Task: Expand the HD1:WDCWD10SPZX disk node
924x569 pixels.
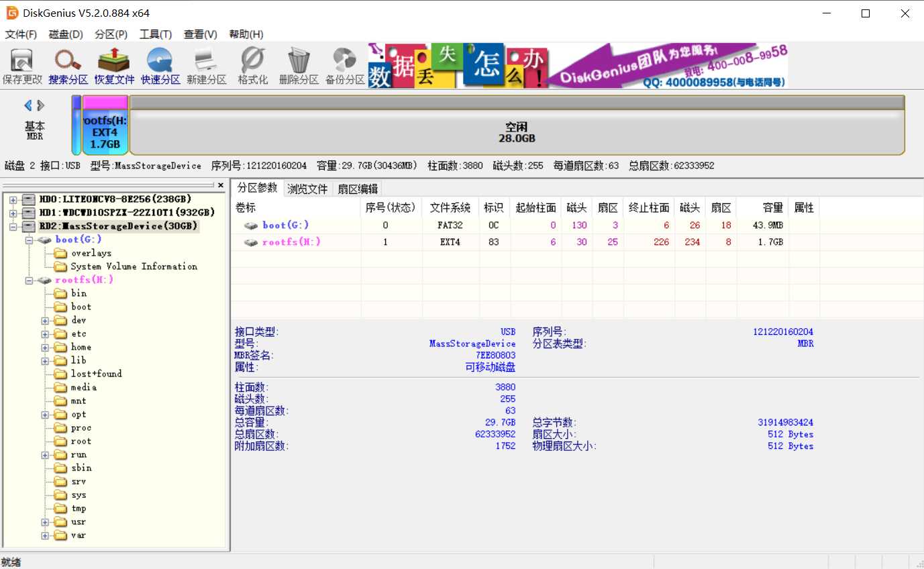Action: tap(13, 213)
